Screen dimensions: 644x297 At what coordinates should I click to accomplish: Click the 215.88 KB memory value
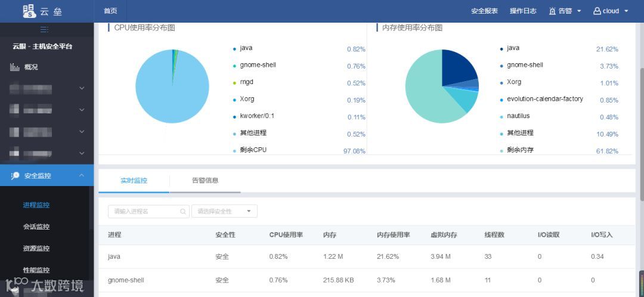click(x=339, y=280)
